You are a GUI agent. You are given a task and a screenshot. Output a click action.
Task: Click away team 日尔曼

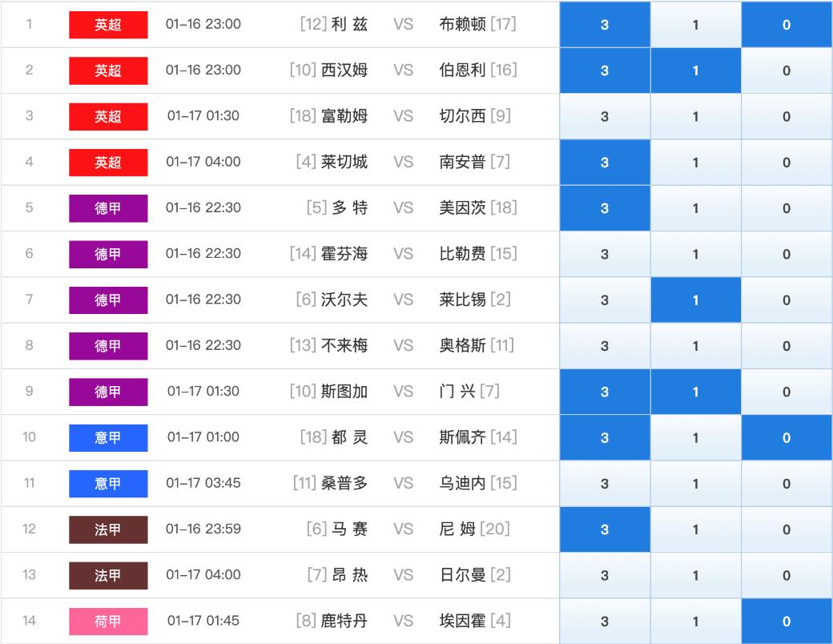pos(462,574)
